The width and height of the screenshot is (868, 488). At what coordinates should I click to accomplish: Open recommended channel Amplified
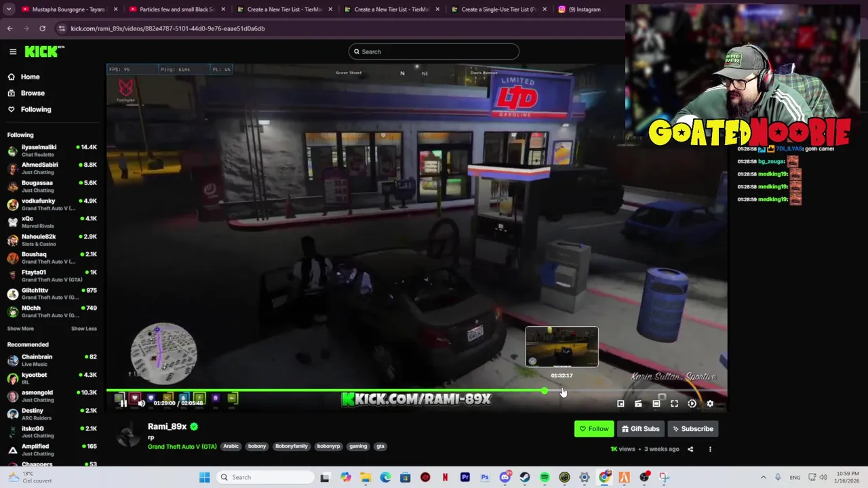pyautogui.click(x=52, y=449)
